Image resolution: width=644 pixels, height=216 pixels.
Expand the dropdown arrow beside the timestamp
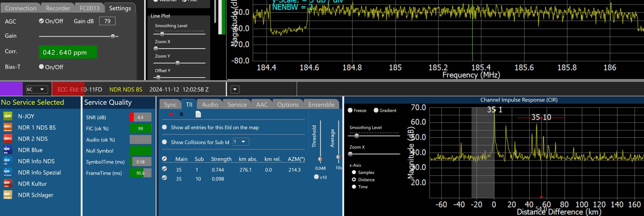(235, 90)
